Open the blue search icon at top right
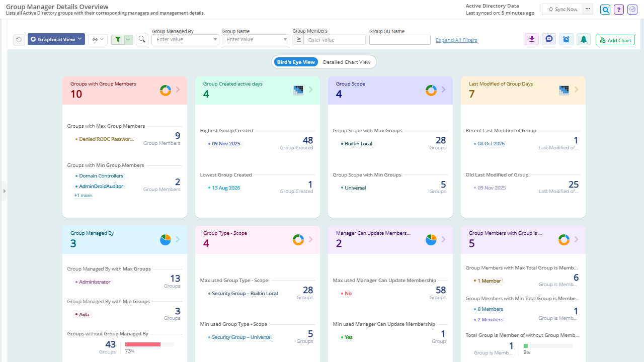The image size is (644, 362). (605, 10)
